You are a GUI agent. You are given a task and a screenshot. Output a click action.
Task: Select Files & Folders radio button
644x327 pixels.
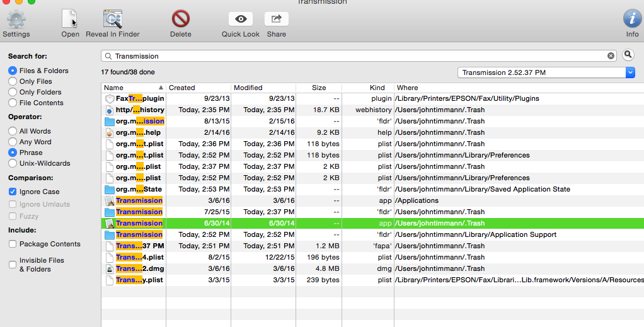coord(13,71)
